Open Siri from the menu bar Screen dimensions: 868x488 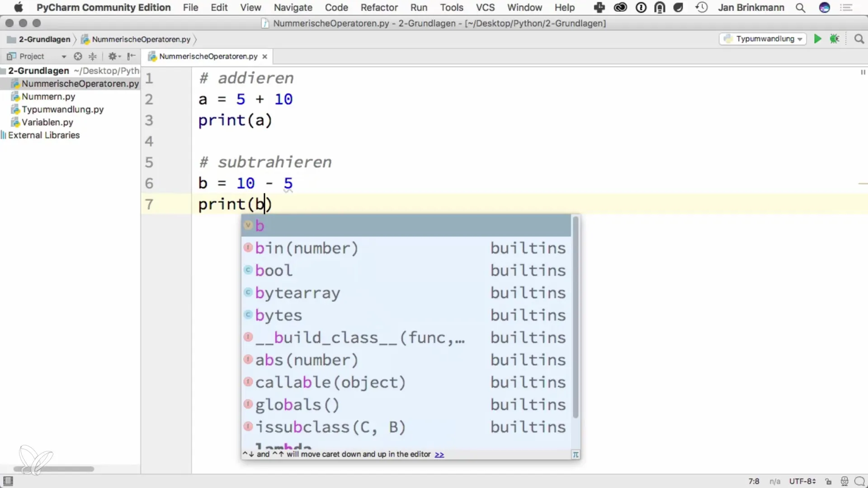pyautogui.click(x=825, y=7)
